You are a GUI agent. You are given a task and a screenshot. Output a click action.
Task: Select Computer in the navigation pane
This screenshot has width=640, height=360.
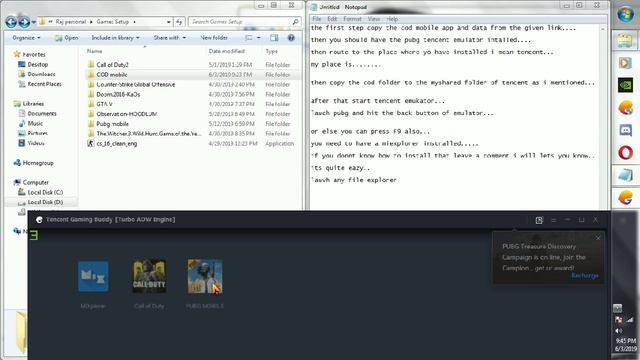(36, 182)
